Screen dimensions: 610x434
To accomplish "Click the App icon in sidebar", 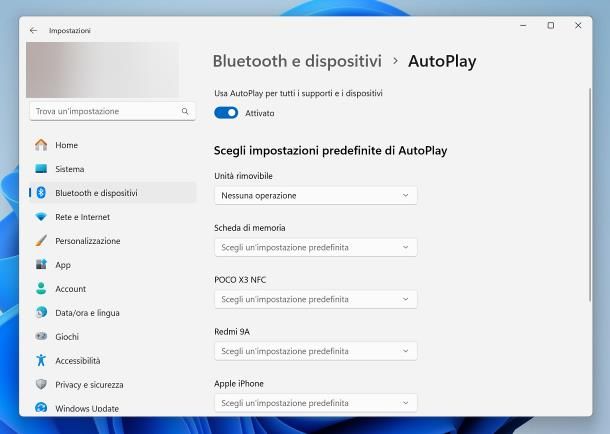I will coord(41,265).
